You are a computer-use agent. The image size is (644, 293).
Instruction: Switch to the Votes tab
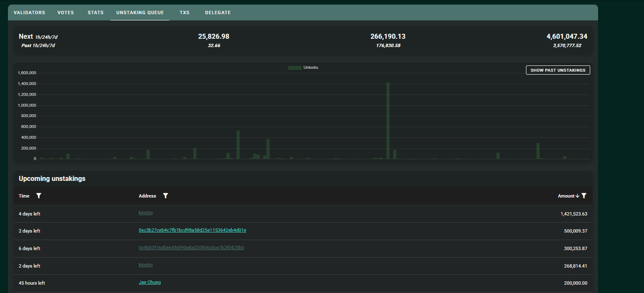tap(65, 12)
